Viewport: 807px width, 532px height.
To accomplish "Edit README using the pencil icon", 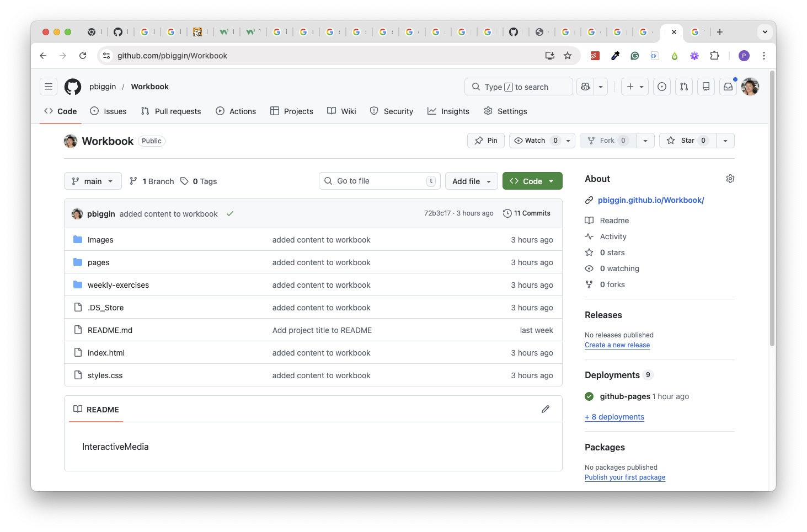I will (x=546, y=409).
